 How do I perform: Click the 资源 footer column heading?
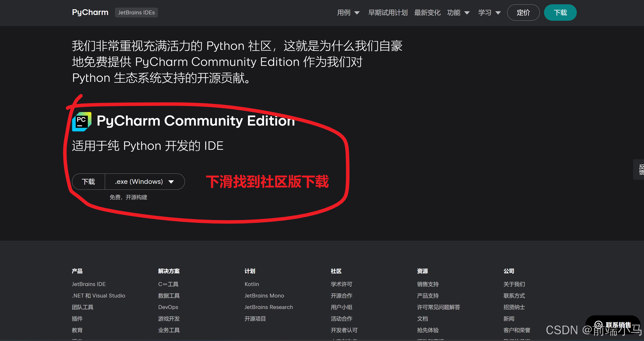coord(423,271)
